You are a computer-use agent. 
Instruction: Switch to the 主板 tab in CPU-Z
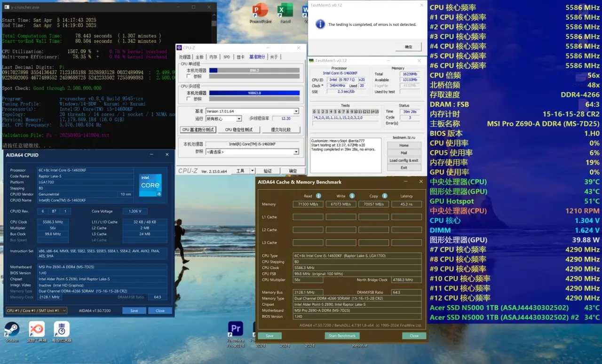[199, 57]
